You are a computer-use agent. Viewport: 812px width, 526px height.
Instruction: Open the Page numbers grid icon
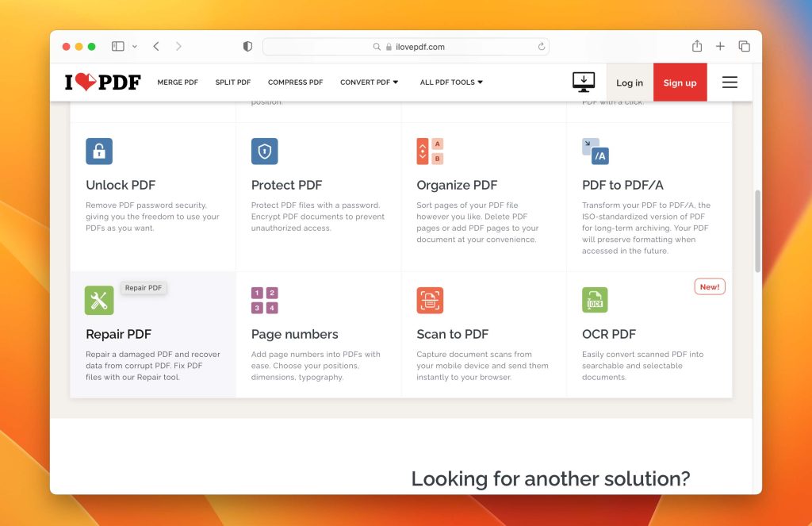pyautogui.click(x=265, y=301)
